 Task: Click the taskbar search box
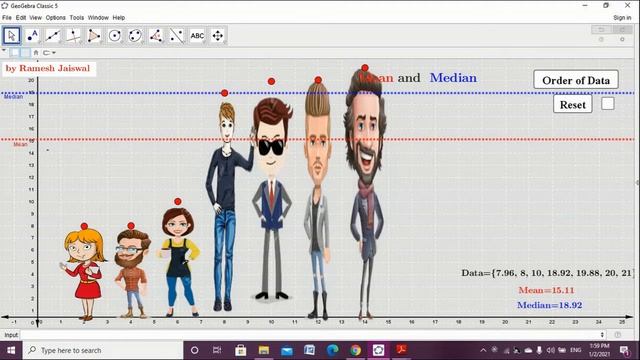point(103,350)
